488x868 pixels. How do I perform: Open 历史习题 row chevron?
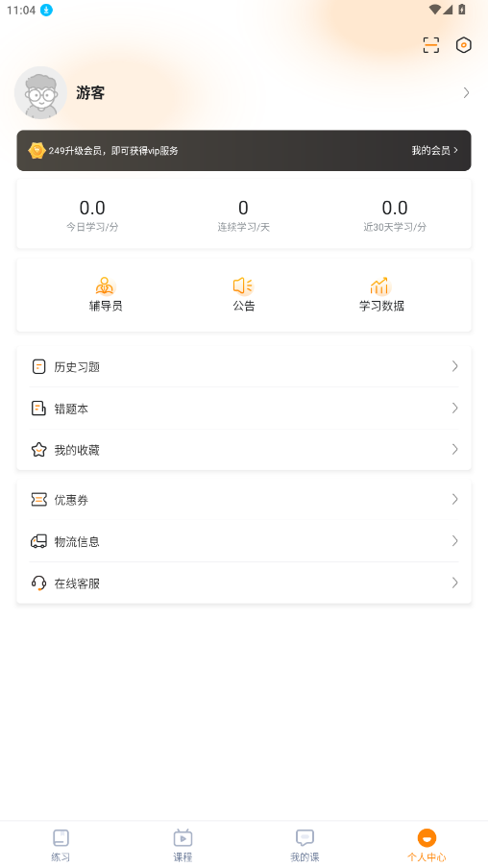[x=454, y=366]
